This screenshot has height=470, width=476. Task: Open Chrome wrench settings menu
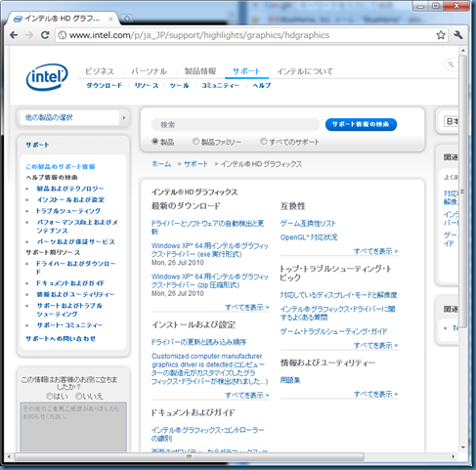tap(458, 35)
